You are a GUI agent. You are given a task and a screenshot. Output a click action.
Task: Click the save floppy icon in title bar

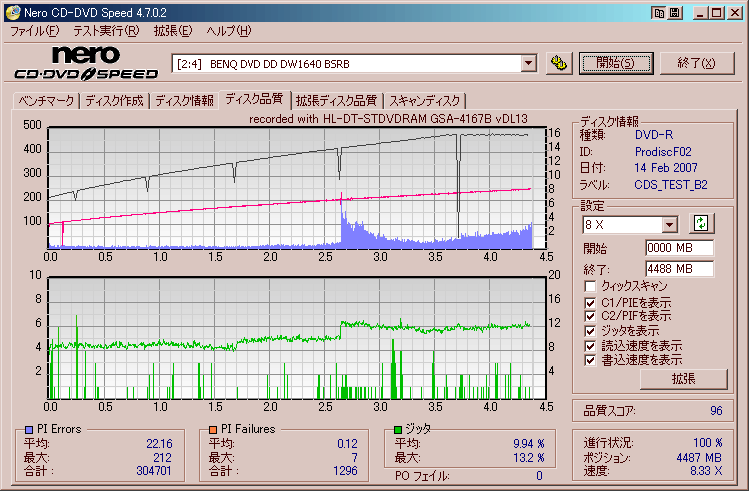point(674,13)
